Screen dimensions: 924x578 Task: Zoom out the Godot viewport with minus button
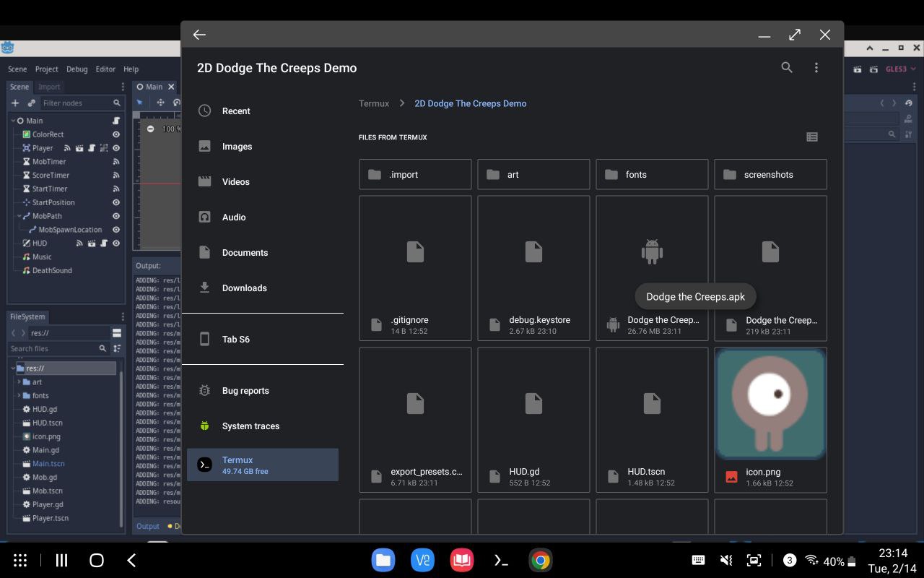point(150,129)
